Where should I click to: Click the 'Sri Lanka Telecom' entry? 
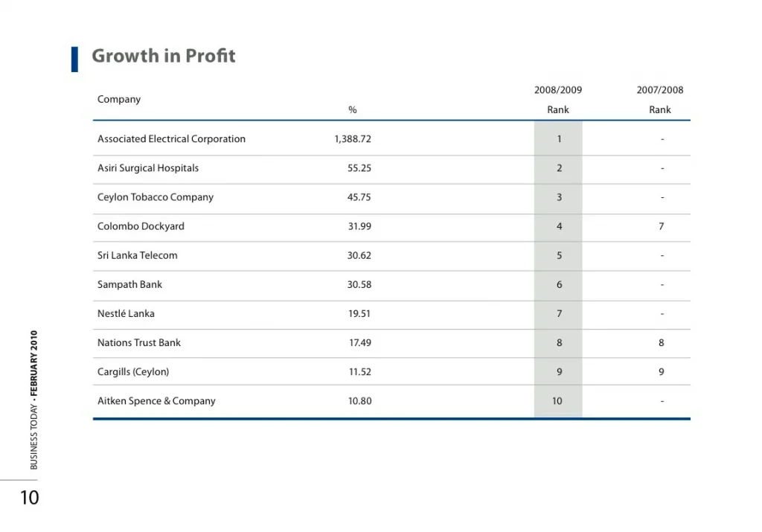(x=138, y=255)
